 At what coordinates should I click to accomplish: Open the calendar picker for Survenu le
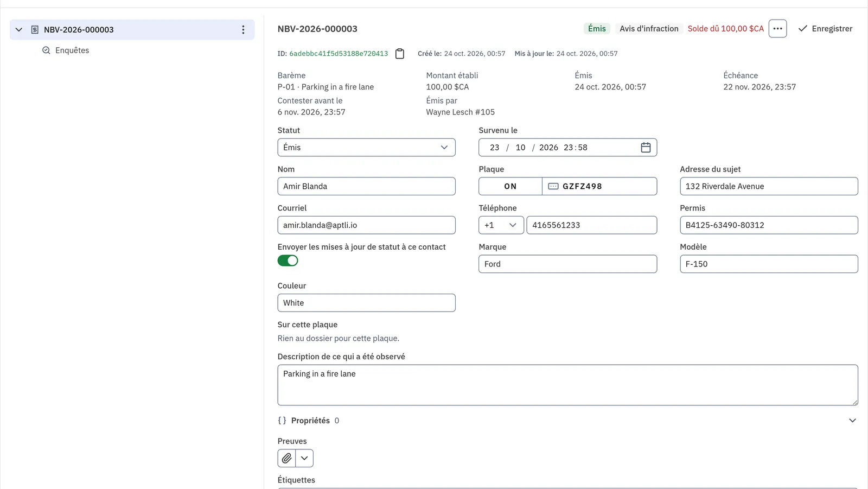(x=646, y=148)
